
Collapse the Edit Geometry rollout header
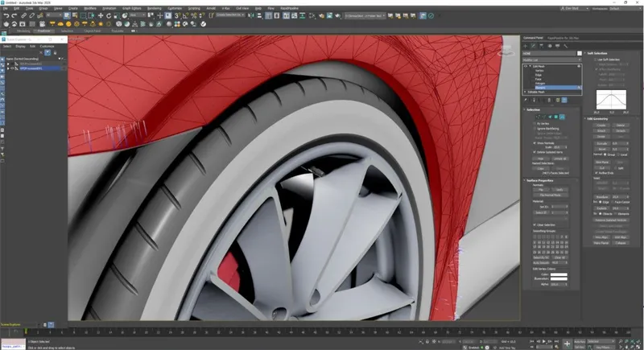point(599,118)
